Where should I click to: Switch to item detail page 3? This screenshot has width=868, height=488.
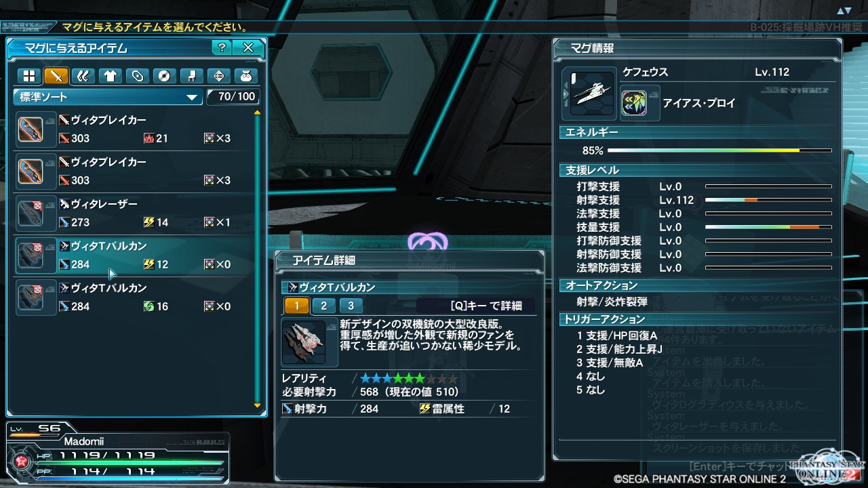pos(351,306)
